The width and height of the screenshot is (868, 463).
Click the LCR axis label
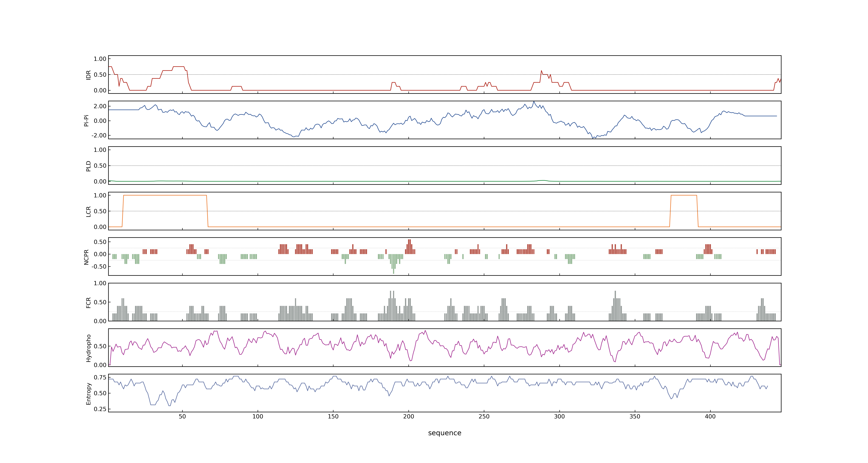click(88, 211)
